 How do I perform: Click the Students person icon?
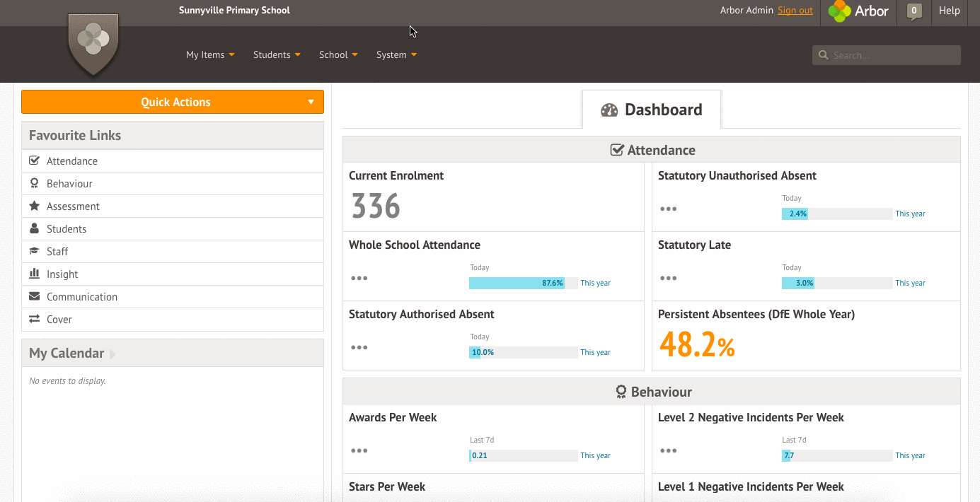point(34,228)
